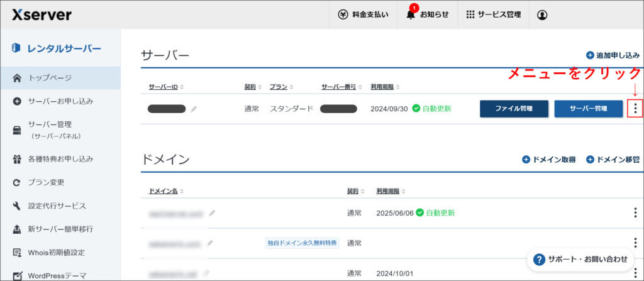644x281 pixels.
Task: Sort servers by プラン column
Action: [281, 87]
